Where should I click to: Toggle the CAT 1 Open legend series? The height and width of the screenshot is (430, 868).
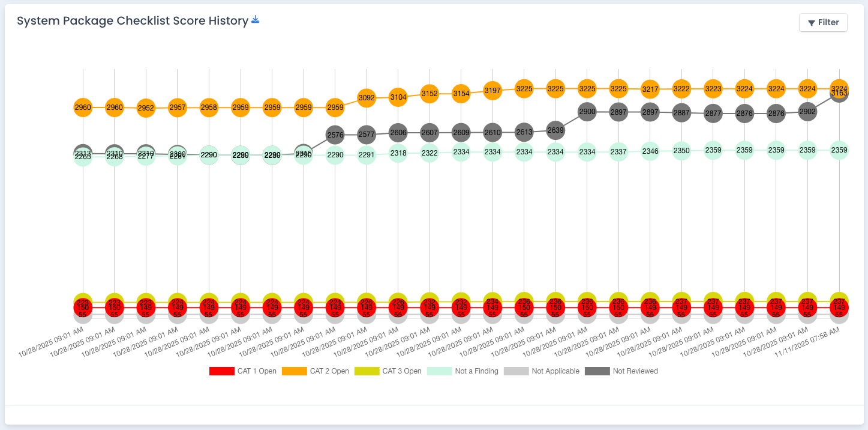243,371
